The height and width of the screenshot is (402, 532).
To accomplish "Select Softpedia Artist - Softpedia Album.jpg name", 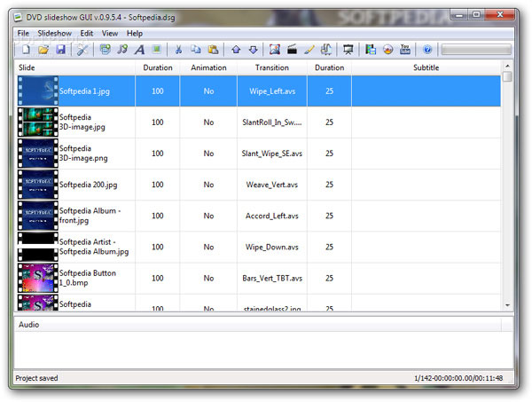I will click(x=94, y=247).
